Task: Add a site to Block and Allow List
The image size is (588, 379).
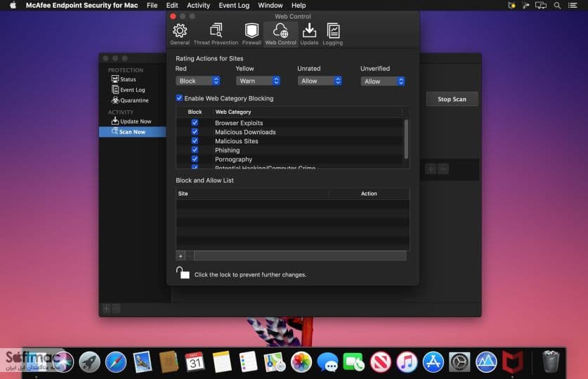Action: click(x=181, y=256)
